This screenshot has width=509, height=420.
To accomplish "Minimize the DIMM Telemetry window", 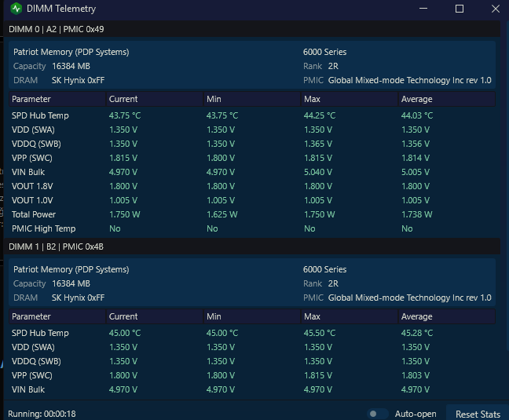I will (x=423, y=9).
